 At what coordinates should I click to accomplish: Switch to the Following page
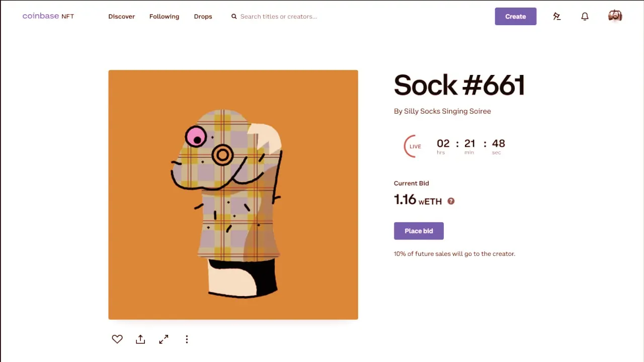point(164,17)
